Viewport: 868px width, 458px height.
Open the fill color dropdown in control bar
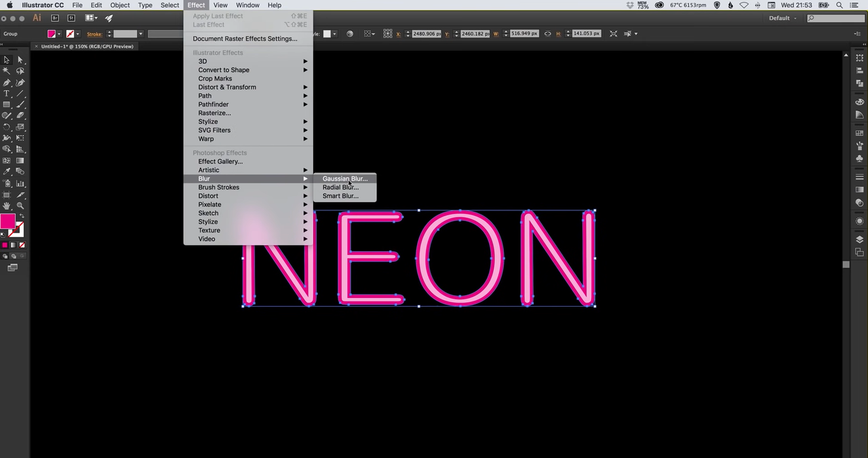click(x=60, y=34)
